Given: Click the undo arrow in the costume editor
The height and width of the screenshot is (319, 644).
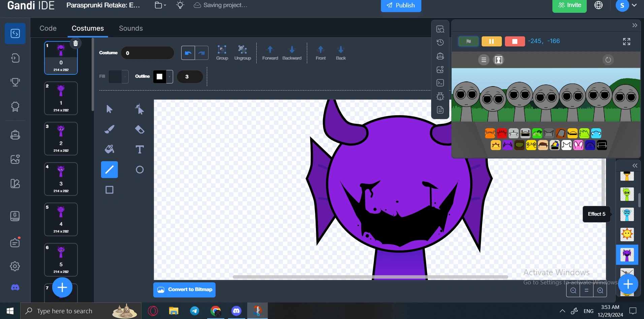Looking at the screenshot, I should point(188,52).
